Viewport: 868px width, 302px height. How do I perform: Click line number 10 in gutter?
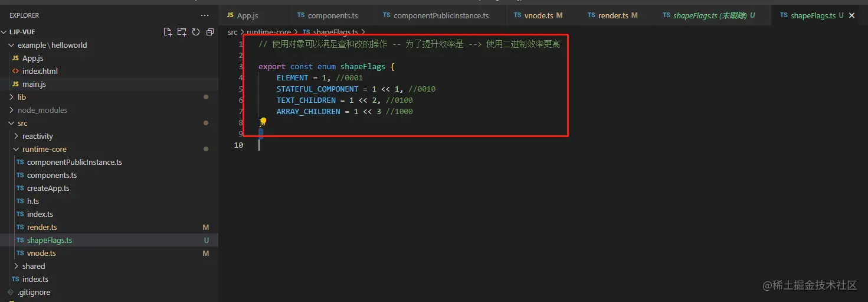(238, 145)
